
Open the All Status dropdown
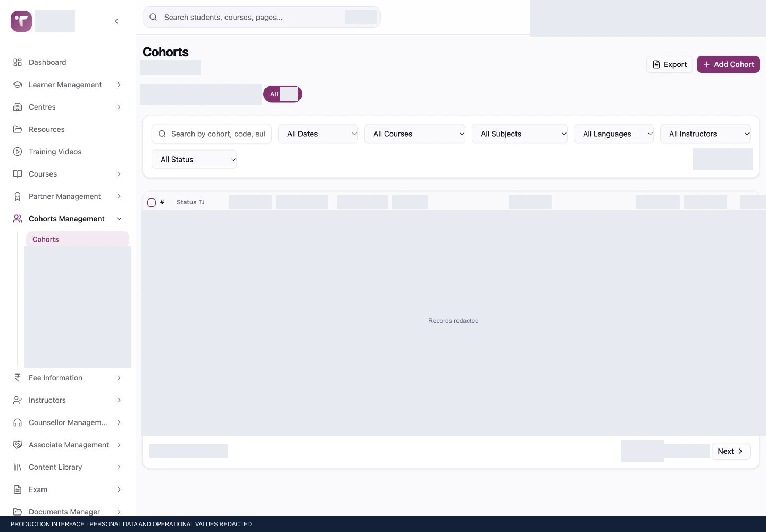pos(194,160)
